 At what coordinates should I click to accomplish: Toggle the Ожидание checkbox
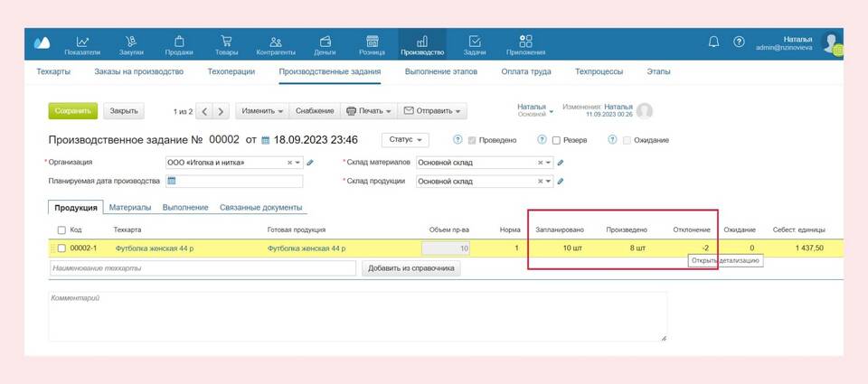point(627,141)
